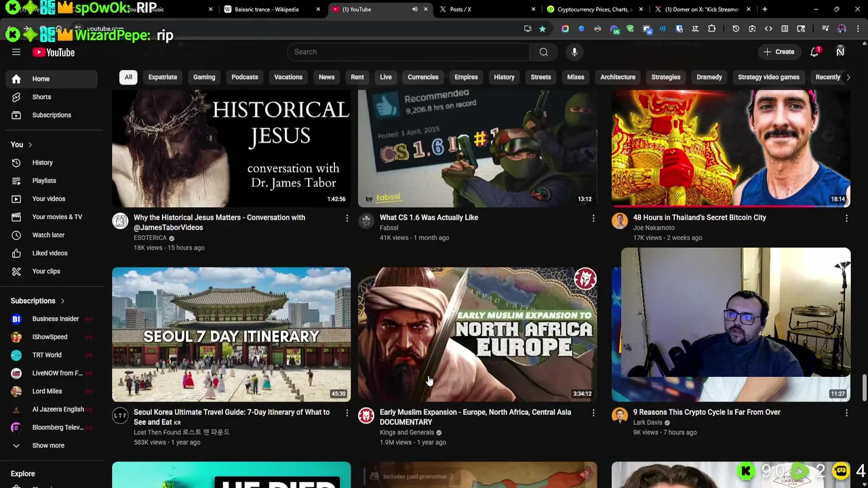Click the search magnifier button
The height and width of the screenshot is (488, 868).
pyautogui.click(x=543, y=52)
